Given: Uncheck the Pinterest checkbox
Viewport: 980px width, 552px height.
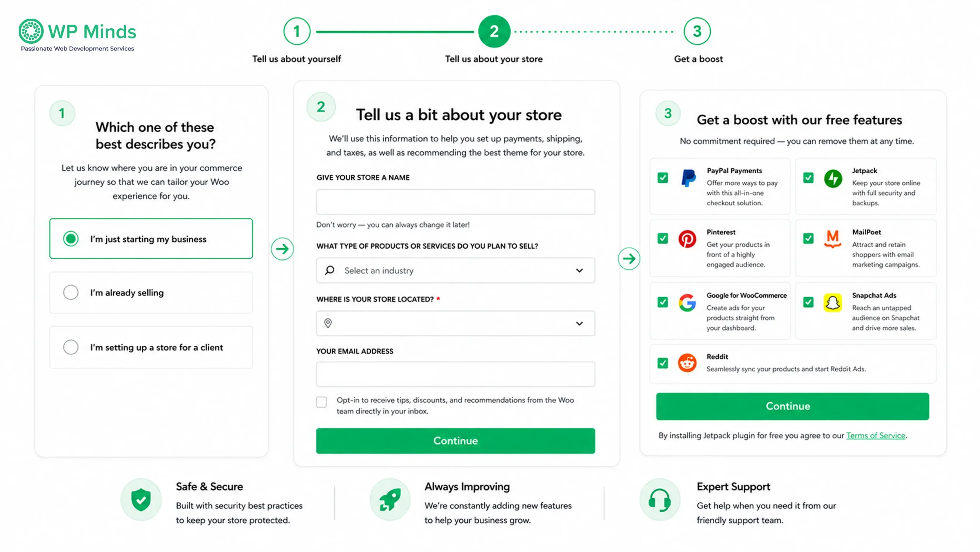Looking at the screenshot, I should (663, 239).
